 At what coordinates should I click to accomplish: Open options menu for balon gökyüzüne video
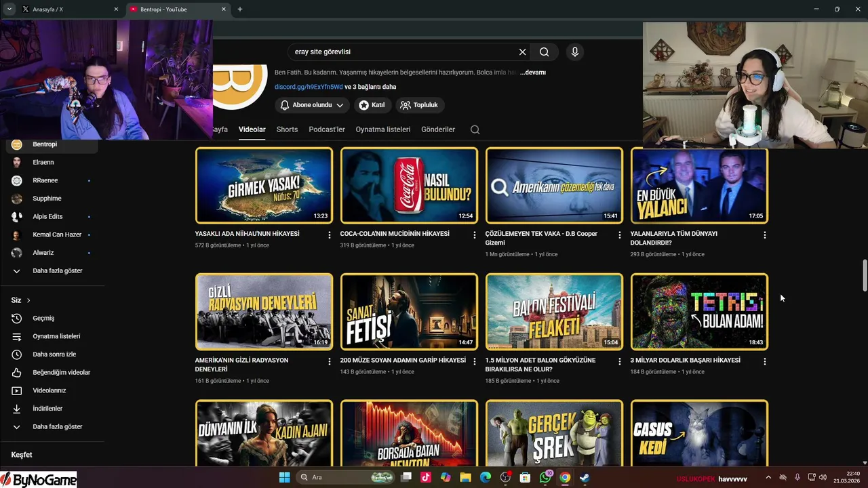(619, 361)
